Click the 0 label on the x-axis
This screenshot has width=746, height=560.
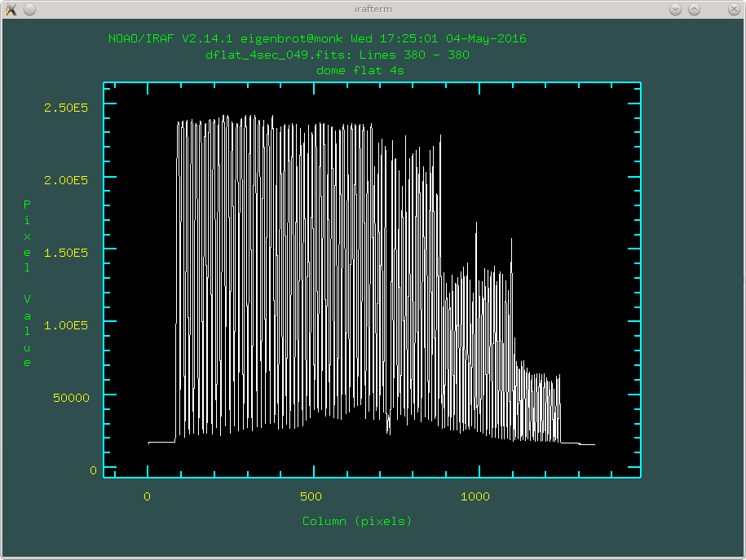(x=147, y=496)
